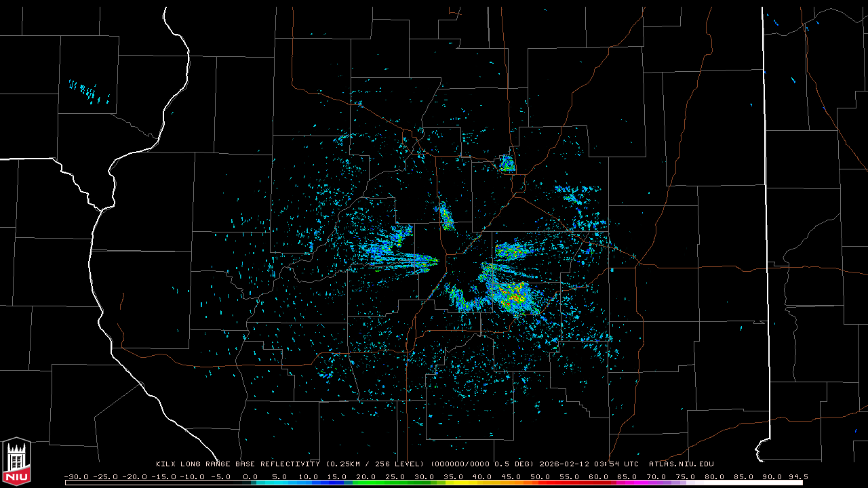Click the NIU castle logo
Screen dimensions: 868x488
click(x=16, y=462)
